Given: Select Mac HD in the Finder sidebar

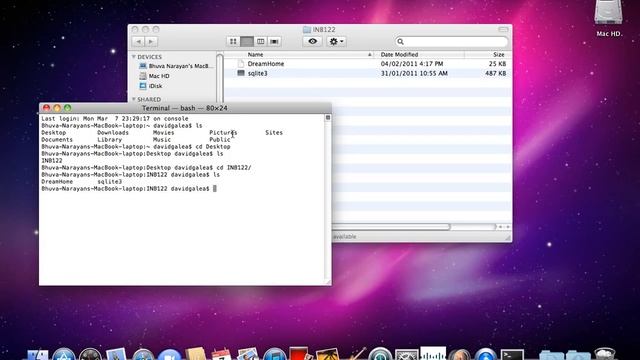Looking at the screenshot, I should 154,76.
